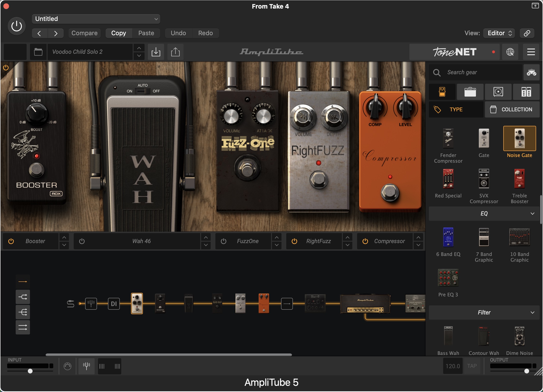This screenshot has width=543, height=392.
Task: Click the Paste button
Action: tap(146, 33)
